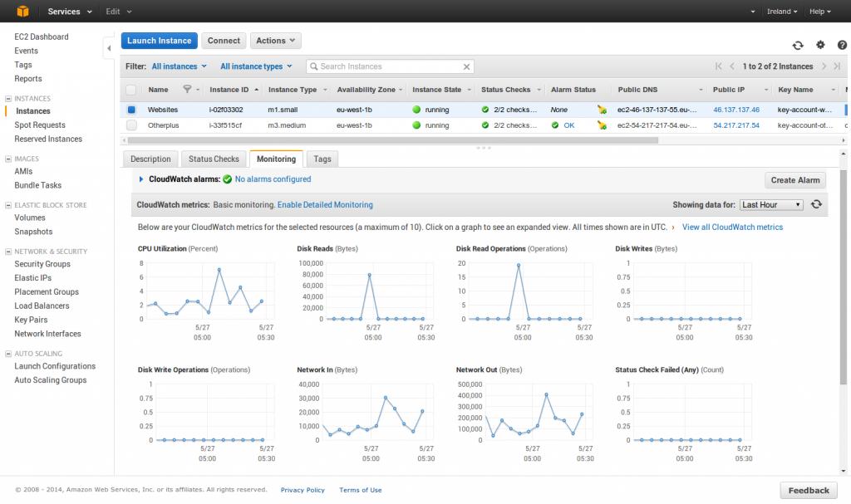Click green running status dot for Websites
This screenshot has height=504, width=851.
pyautogui.click(x=416, y=110)
